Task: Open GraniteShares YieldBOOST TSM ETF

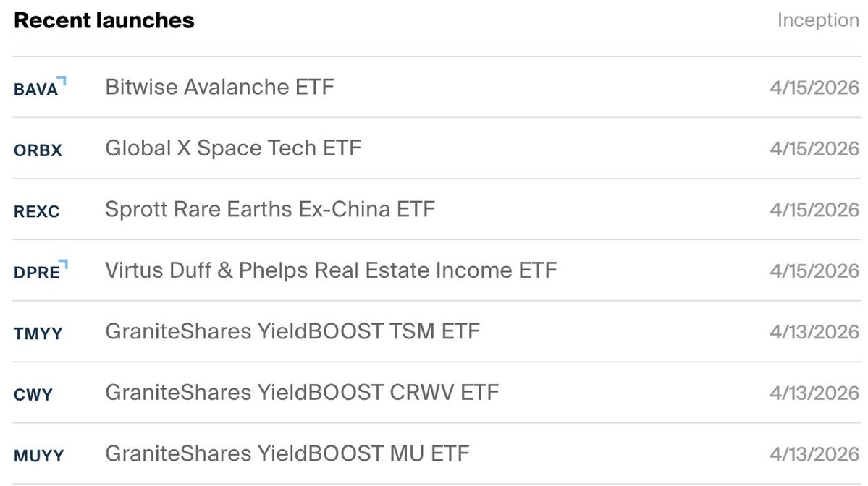Action: point(292,331)
